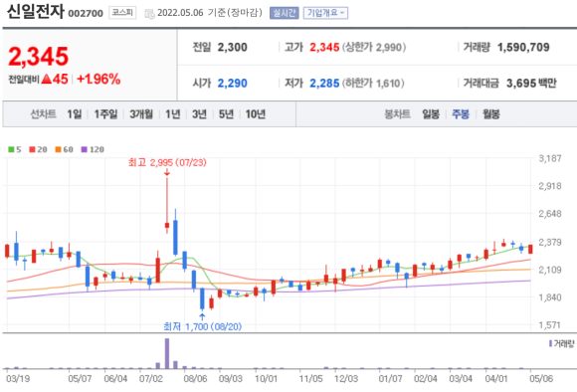This screenshot has height=392, width=577.
Task: Click the 거래대금 value 3,695 백만
Action: pyautogui.click(x=531, y=84)
